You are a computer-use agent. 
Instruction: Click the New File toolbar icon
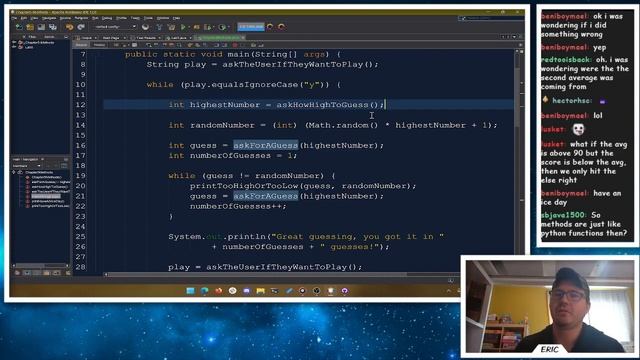click(19, 27)
